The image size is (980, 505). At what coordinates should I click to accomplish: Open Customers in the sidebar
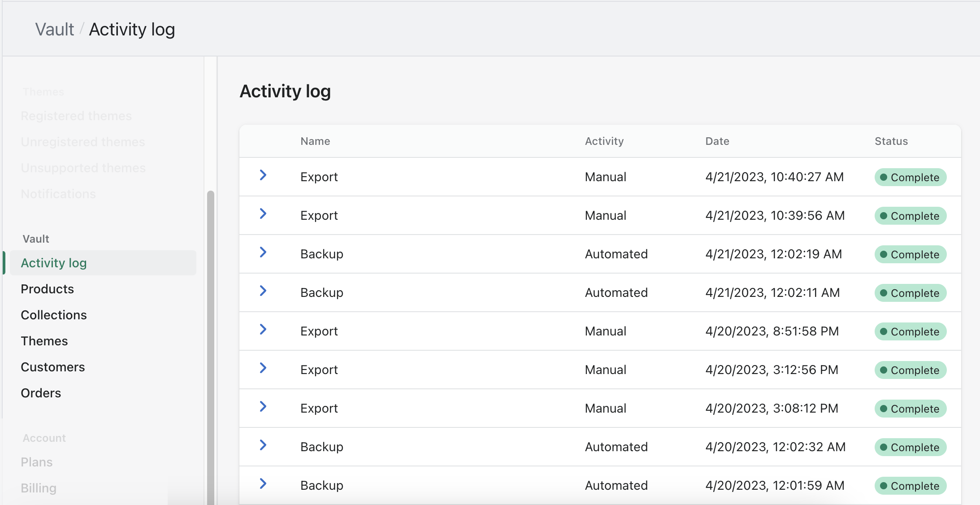[52, 367]
